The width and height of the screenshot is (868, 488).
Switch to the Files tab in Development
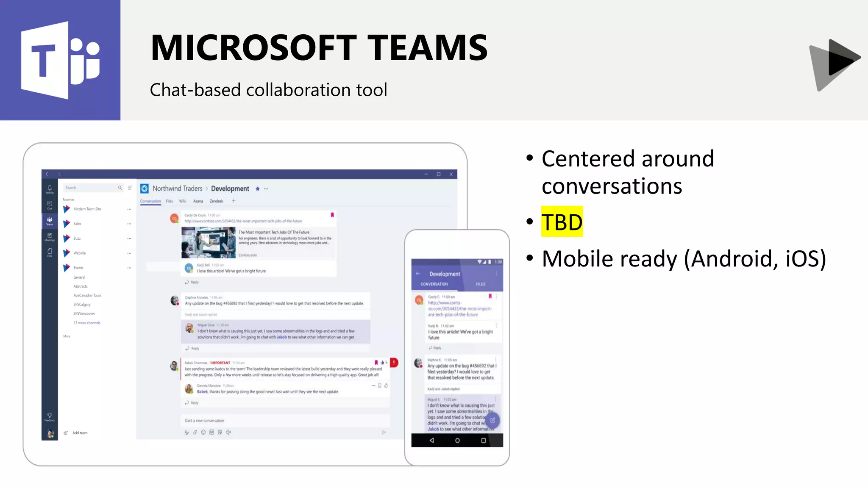169,201
